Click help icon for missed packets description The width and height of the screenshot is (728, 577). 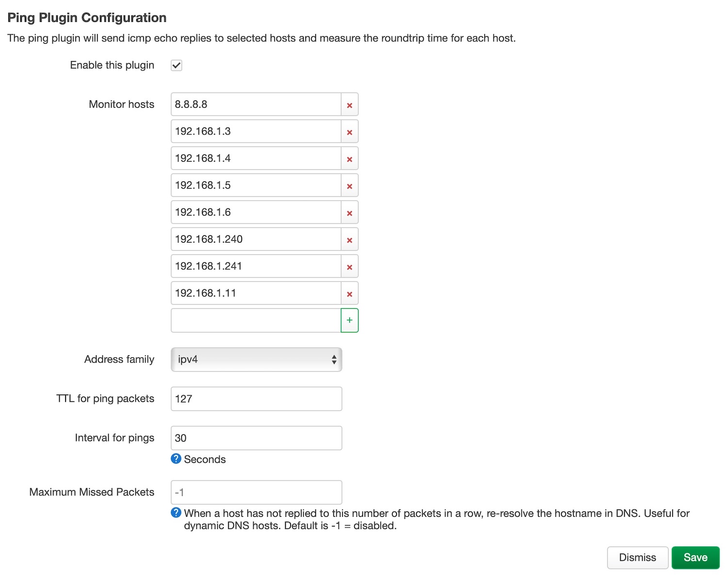click(x=176, y=512)
